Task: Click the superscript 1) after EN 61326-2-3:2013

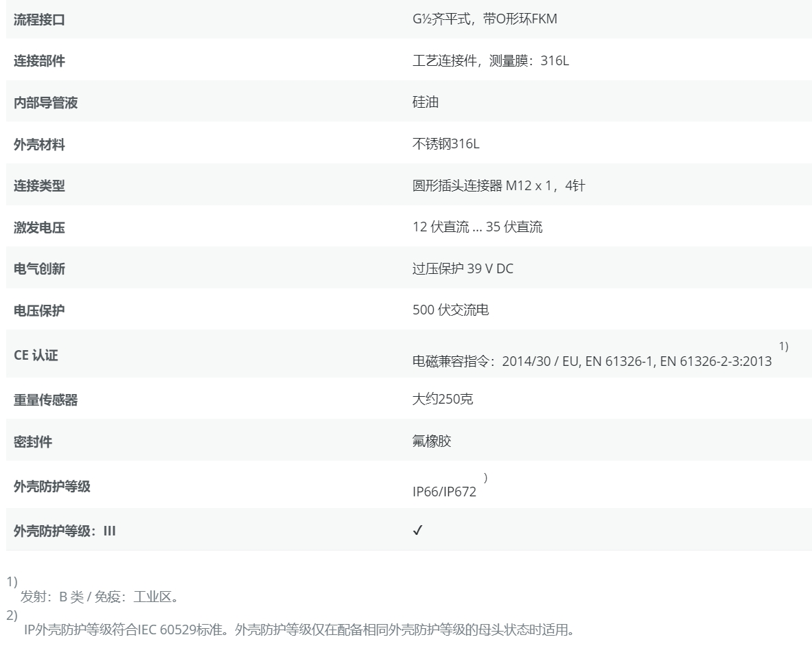Action: [783, 347]
